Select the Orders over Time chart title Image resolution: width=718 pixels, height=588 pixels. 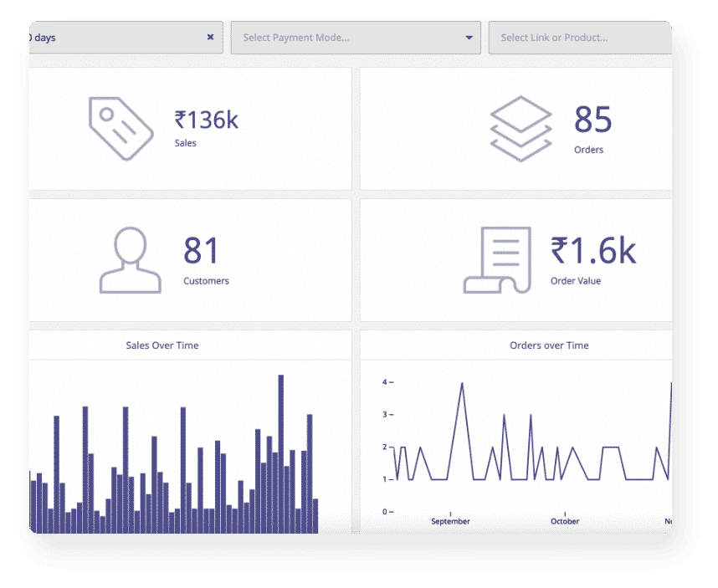click(x=549, y=345)
